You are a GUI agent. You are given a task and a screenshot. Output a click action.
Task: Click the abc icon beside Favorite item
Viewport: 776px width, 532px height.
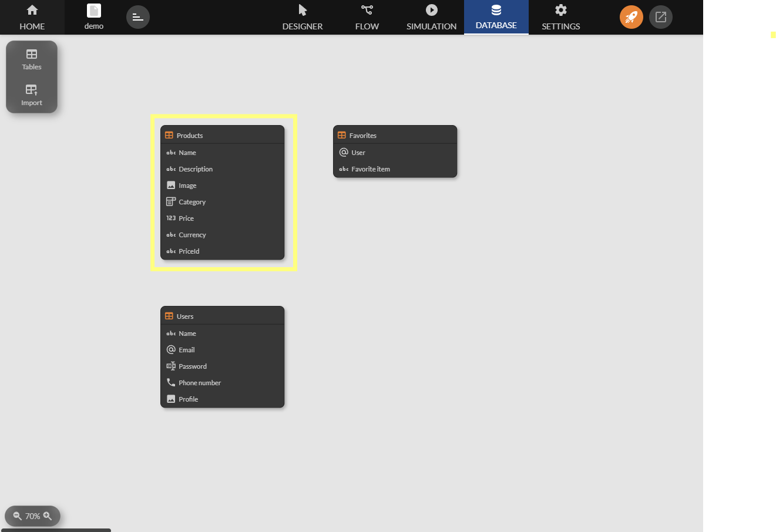click(344, 169)
